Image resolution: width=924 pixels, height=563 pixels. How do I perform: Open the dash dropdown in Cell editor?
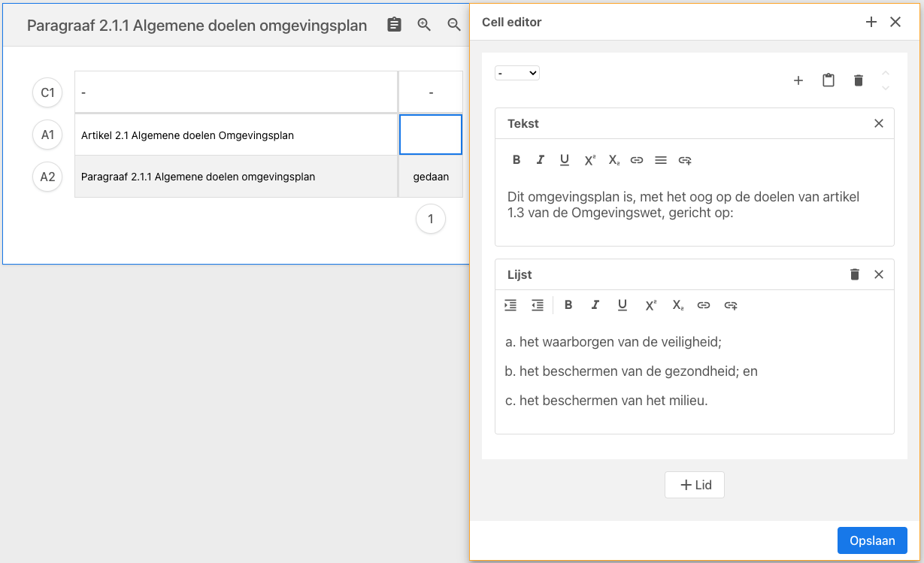(x=517, y=73)
